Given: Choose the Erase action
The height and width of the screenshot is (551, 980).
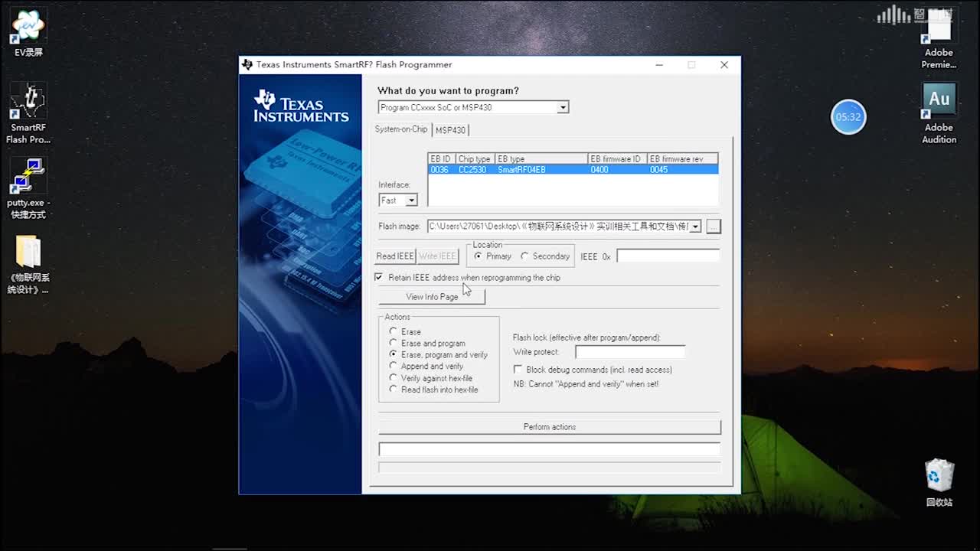Looking at the screenshot, I should [393, 331].
